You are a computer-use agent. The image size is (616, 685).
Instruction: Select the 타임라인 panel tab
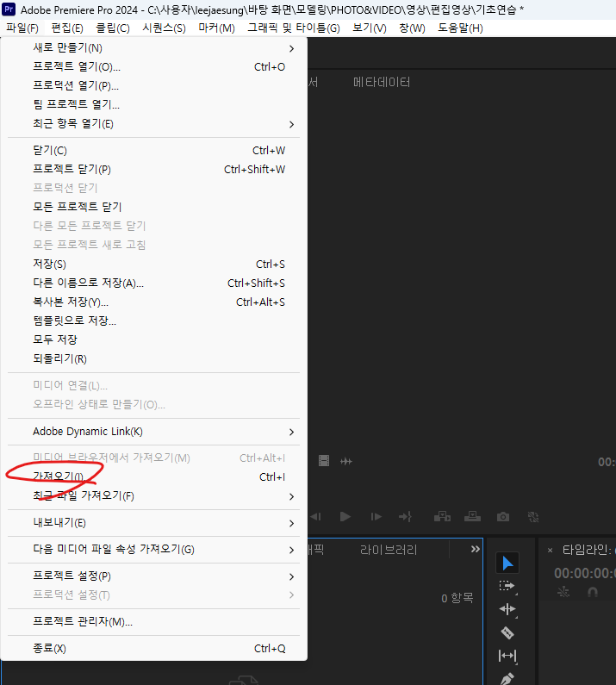click(587, 550)
